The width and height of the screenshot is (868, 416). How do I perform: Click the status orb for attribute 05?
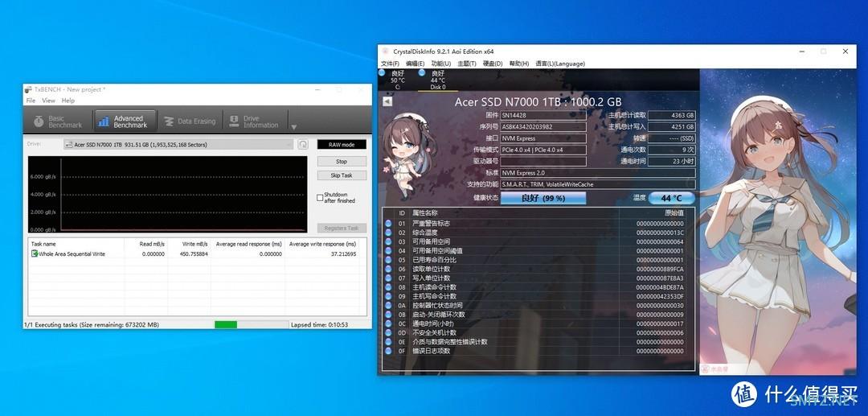[388, 260]
